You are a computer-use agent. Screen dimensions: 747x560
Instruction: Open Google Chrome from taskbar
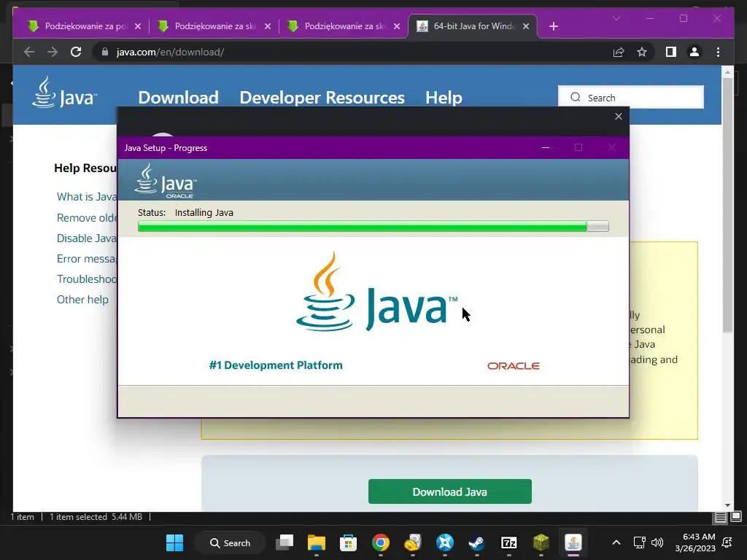pyautogui.click(x=381, y=542)
